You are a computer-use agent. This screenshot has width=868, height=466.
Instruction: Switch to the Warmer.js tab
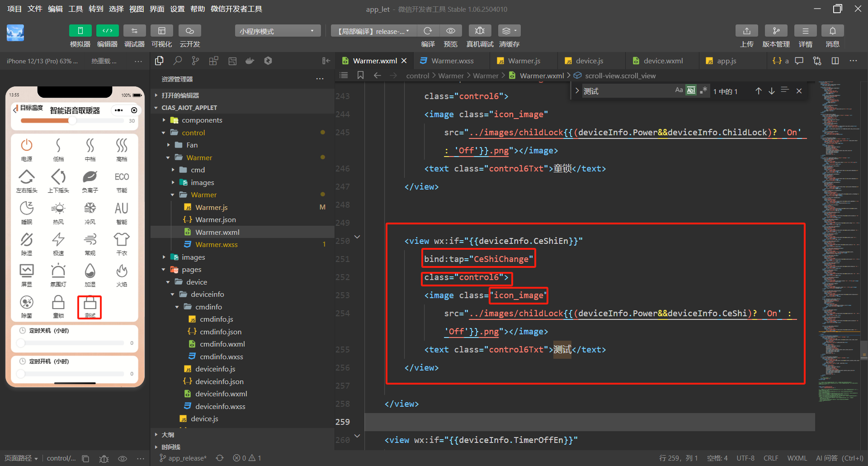(524, 61)
